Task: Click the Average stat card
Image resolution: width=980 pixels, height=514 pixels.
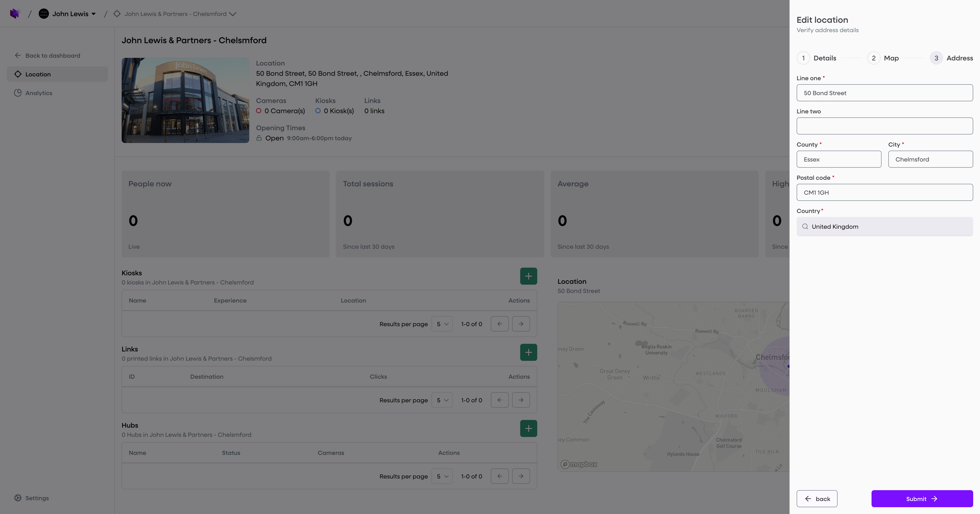Action: (x=655, y=214)
